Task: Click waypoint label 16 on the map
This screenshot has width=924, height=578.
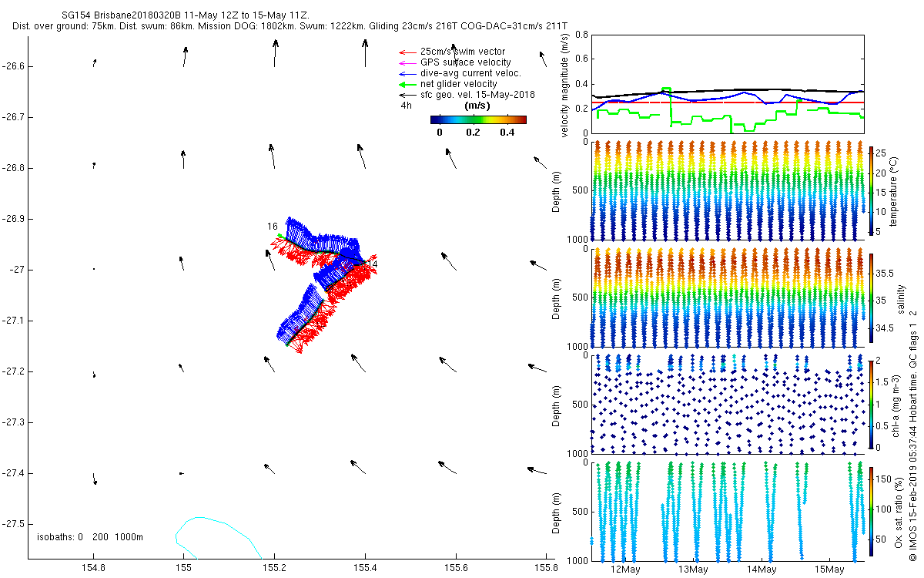Action: (x=272, y=227)
